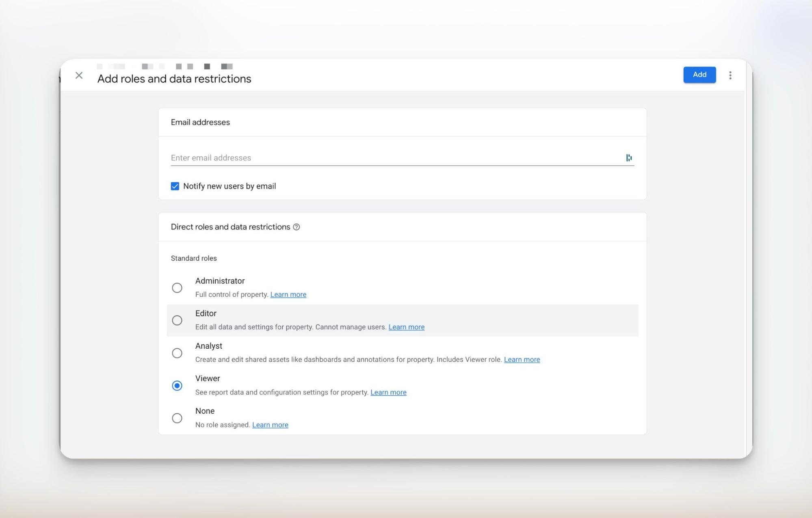Click the blue Add button
Viewport: 812px width, 518px height.
tap(699, 75)
